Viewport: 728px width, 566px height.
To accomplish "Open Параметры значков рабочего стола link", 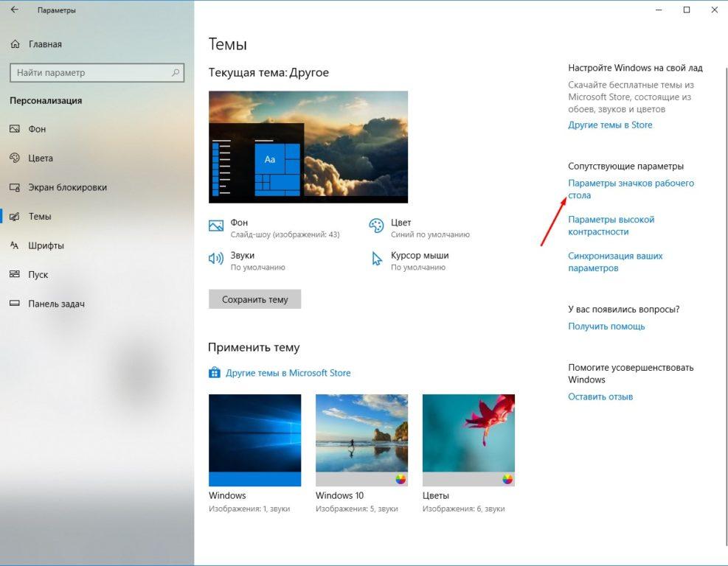I will 631,189.
